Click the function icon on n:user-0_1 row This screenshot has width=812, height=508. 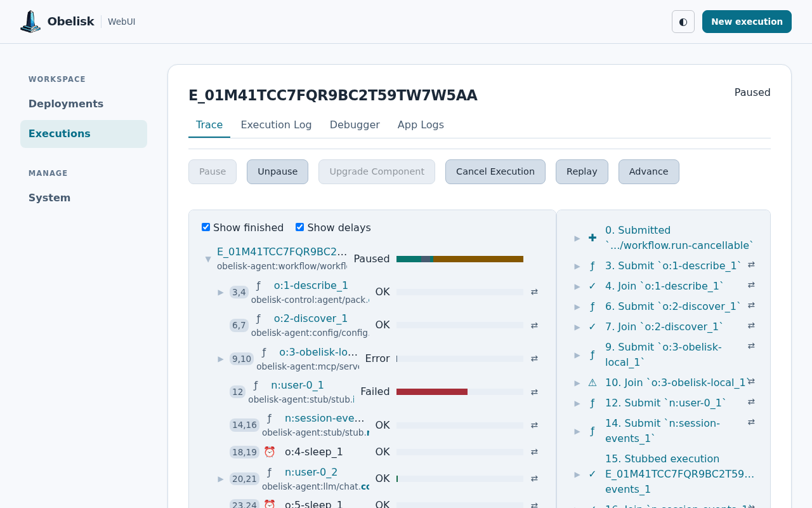tap(256, 385)
